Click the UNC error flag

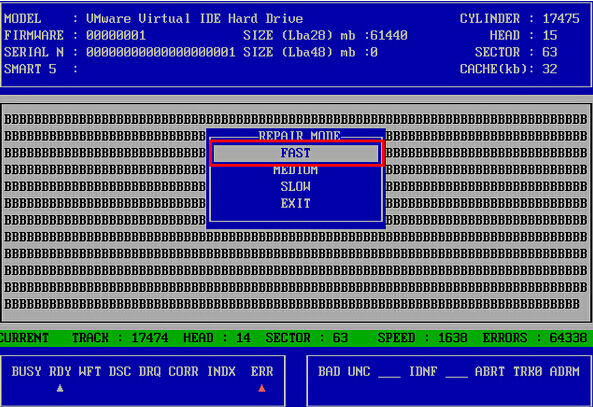(359, 371)
